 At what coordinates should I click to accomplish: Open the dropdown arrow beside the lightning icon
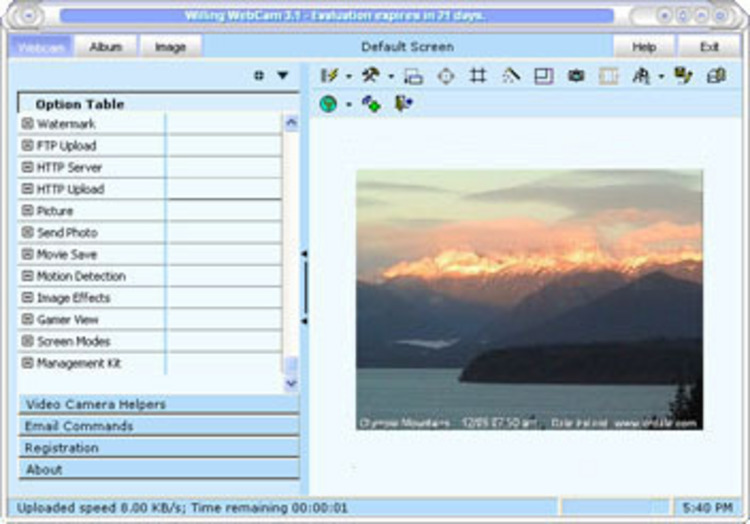click(x=349, y=76)
